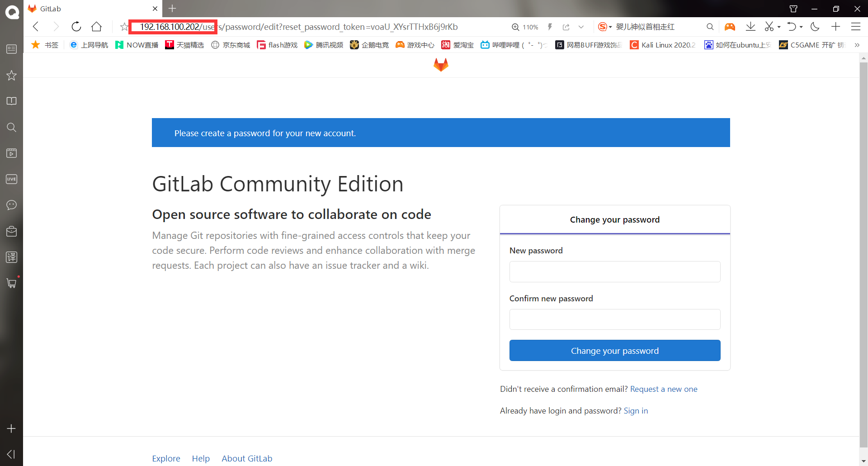
Task: Click the plus icon in toolbar
Action: pos(835,27)
